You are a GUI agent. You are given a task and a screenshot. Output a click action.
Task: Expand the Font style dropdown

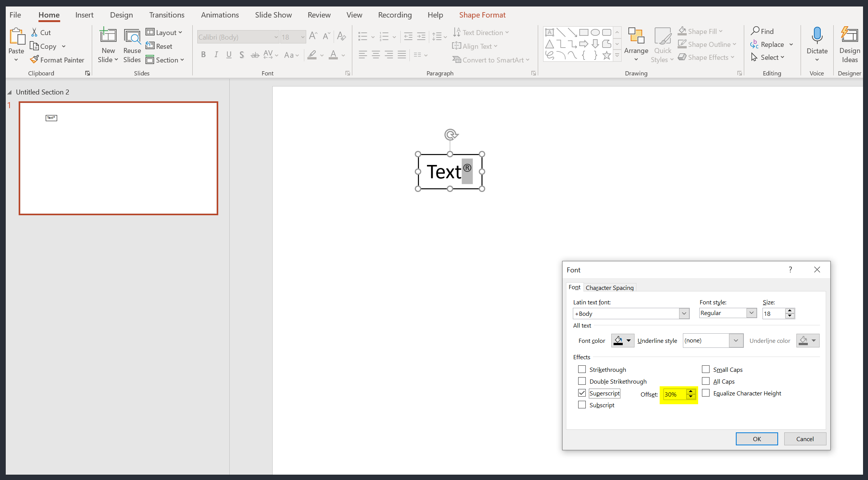pyautogui.click(x=751, y=313)
